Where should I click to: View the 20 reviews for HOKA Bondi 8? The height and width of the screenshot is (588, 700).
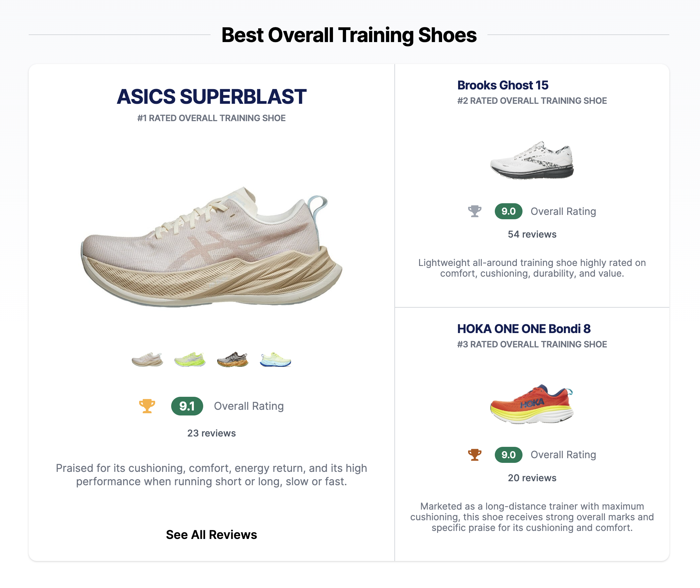[532, 478]
